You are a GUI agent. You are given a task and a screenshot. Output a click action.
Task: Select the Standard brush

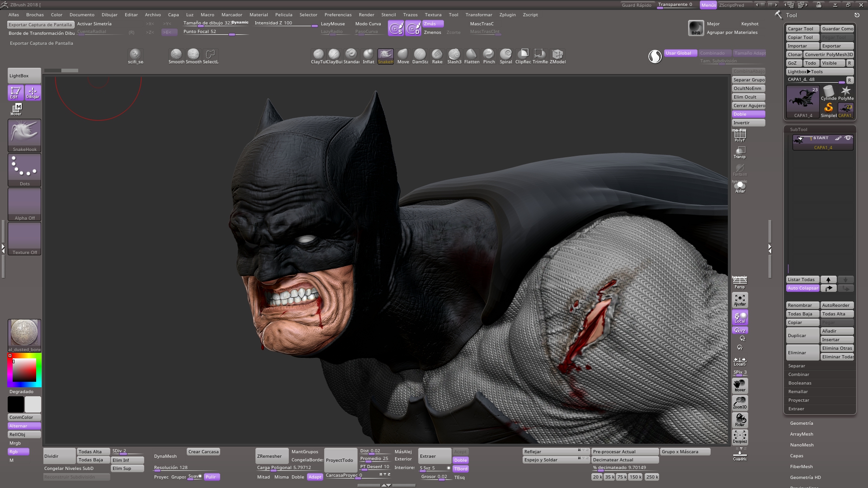point(351,56)
